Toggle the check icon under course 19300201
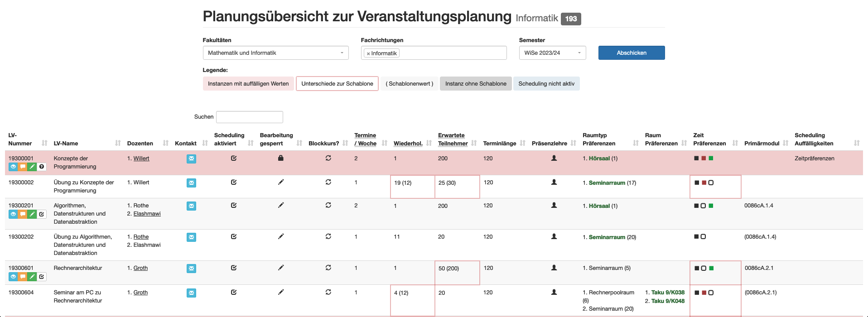 coord(42,214)
